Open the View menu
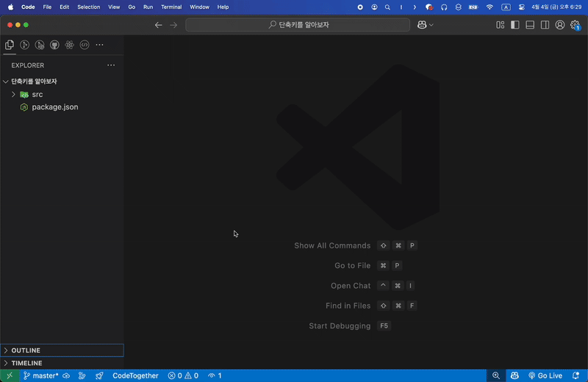 [114, 7]
